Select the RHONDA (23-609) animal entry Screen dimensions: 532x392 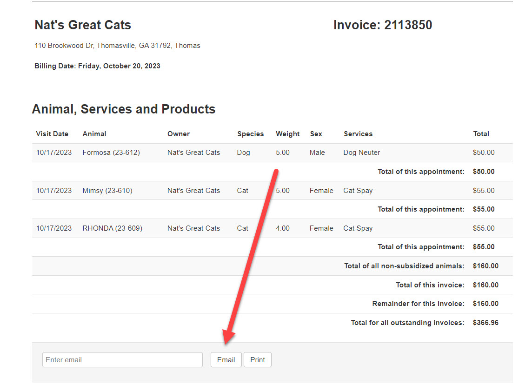[x=113, y=228]
